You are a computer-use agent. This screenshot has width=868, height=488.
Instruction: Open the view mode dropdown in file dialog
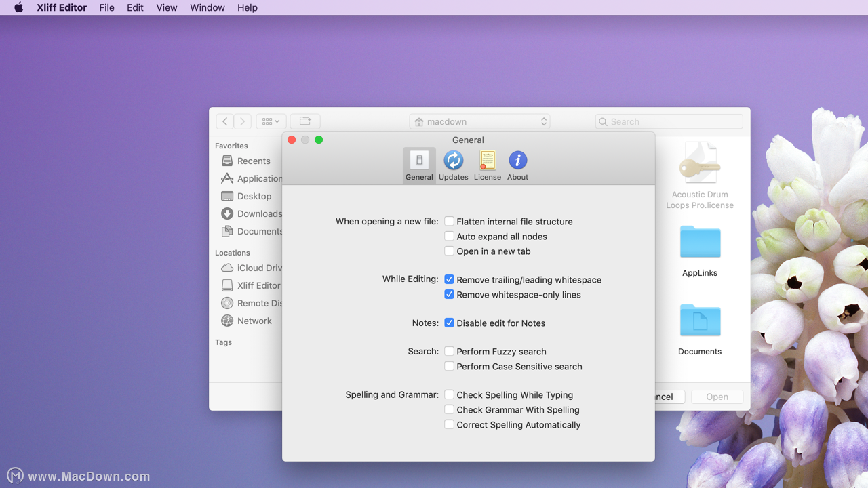tap(271, 121)
